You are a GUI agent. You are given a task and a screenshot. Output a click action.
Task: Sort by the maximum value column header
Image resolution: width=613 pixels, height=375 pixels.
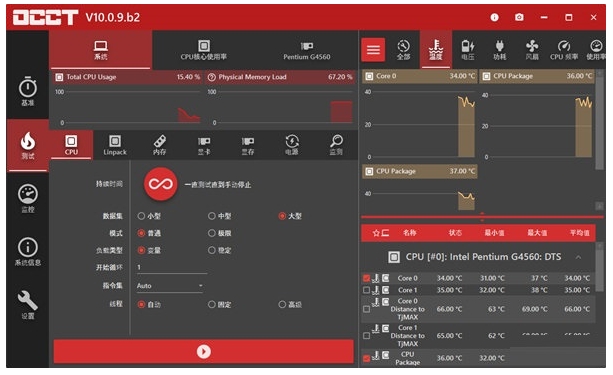pos(537,233)
